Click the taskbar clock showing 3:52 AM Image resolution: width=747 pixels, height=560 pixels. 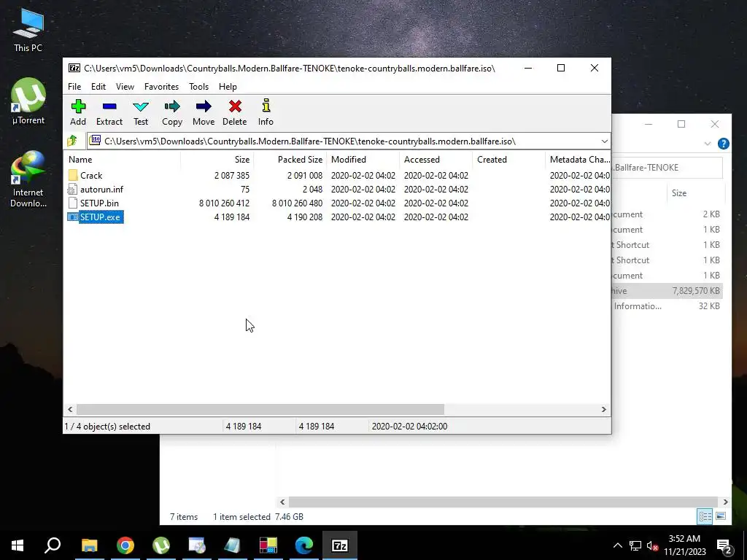click(684, 545)
